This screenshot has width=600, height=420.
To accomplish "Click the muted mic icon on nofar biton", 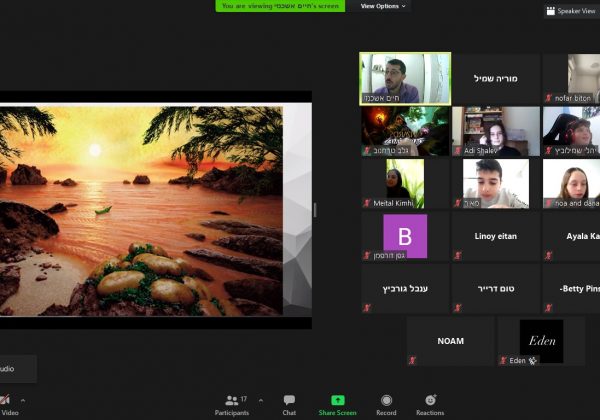I will (548, 98).
